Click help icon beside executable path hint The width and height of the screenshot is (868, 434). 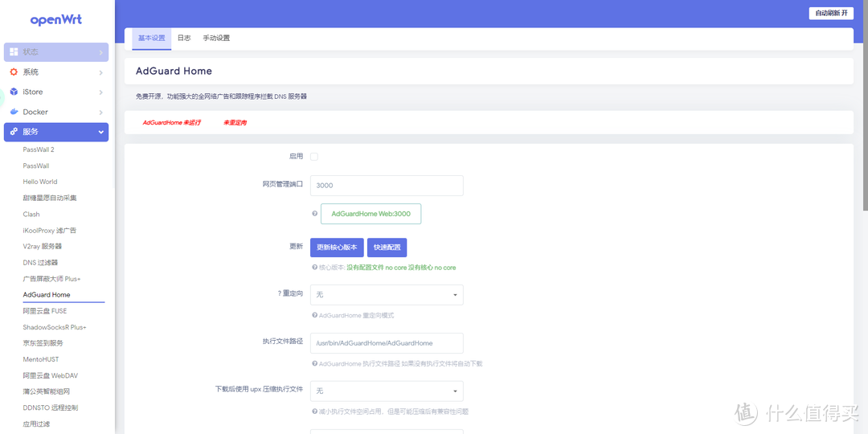pyautogui.click(x=314, y=364)
